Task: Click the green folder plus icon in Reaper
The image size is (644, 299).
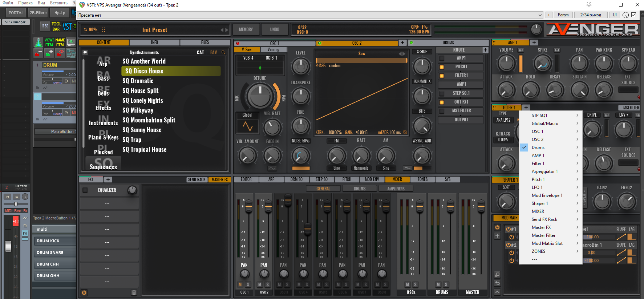Action: [x=49, y=53]
